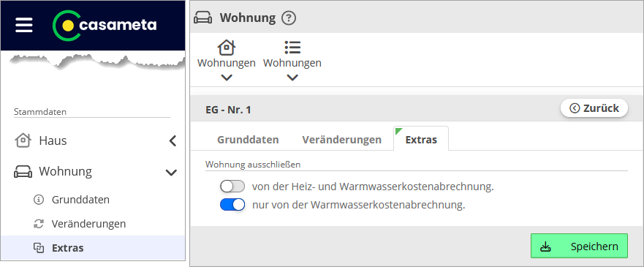Click the info icon beside Grunddaten
Image resolution: width=644 pixels, height=267 pixels.
38,200
